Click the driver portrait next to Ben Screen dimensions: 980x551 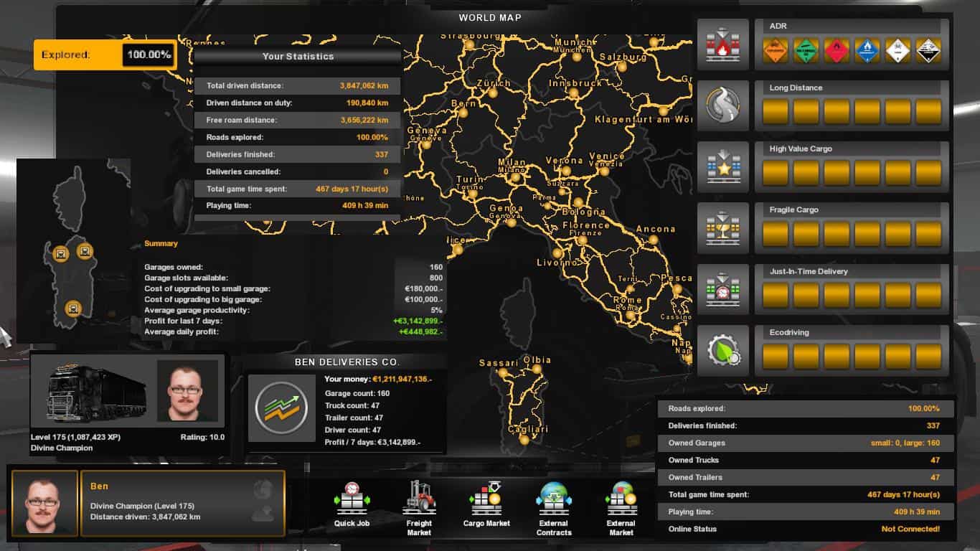[x=44, y=502]
